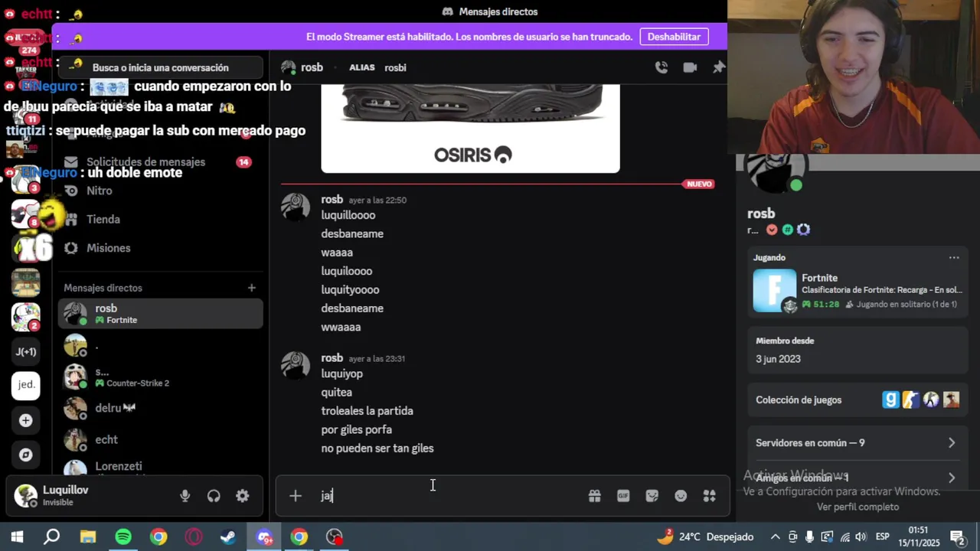Open the attachment plus button in message box
The image size is (980, 551).
coord(296,496)
